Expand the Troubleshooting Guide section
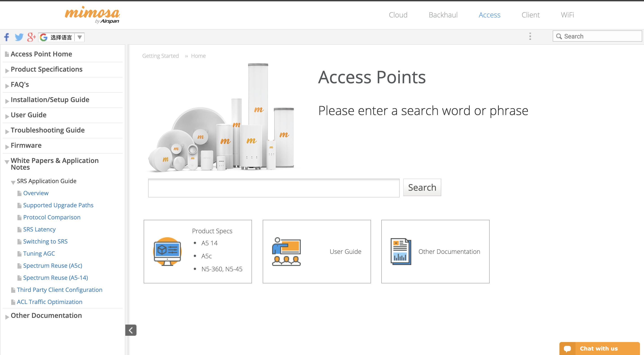The height and width of the screenshot is (355, 644). [x=7, y=131]
